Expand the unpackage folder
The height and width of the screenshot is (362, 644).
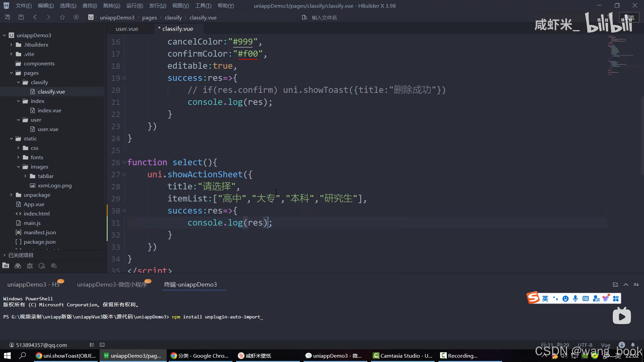(x=11, y=195)
